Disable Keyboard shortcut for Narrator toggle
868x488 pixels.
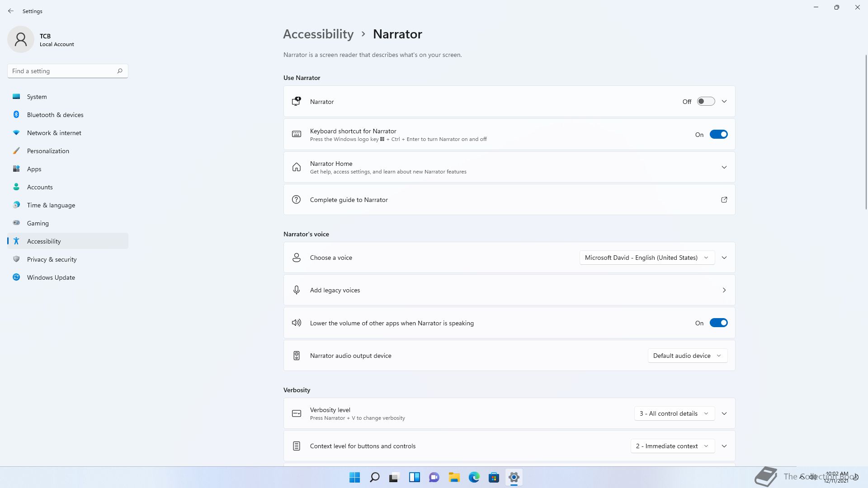[x=718, y=134]
